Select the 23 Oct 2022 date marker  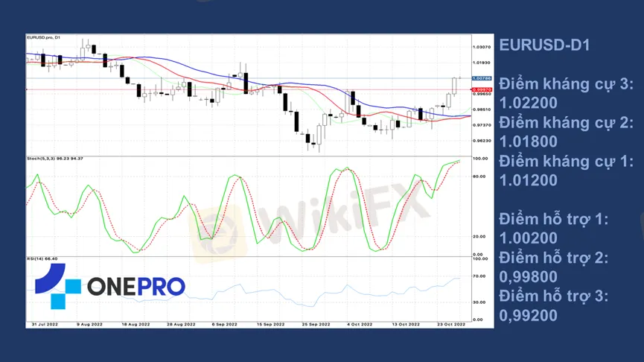(x=450, y=325)
